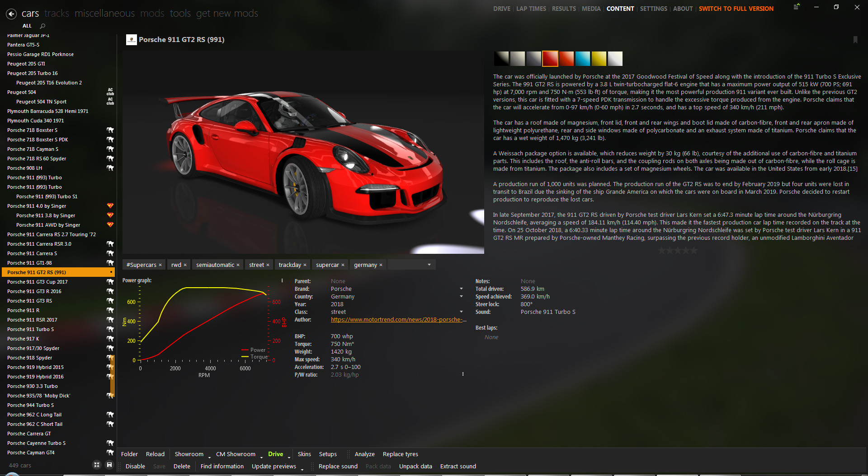The image size is (868, 476).
Task: Remove the germany tag
Action: 381,265
